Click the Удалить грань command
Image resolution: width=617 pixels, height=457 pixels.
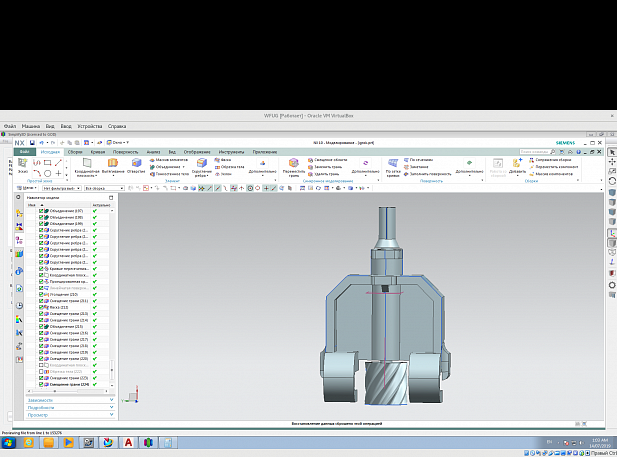pyautogui.click(x=323, y=174)
